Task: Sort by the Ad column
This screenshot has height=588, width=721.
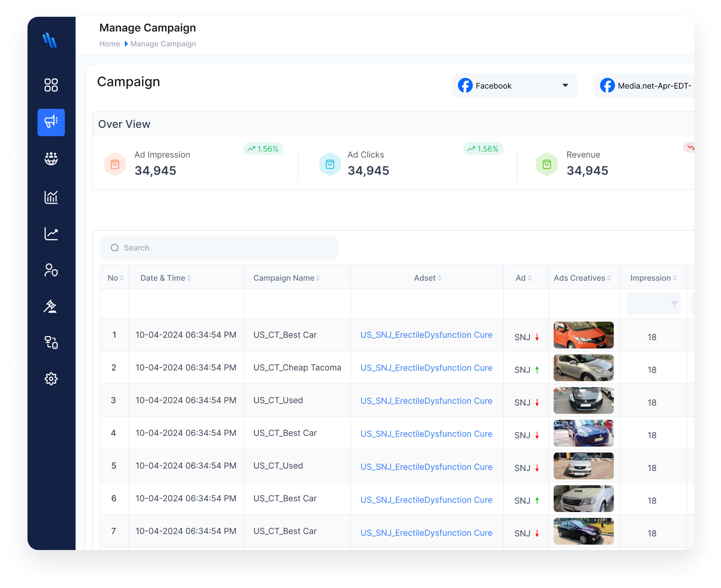Action: [529, 278]
